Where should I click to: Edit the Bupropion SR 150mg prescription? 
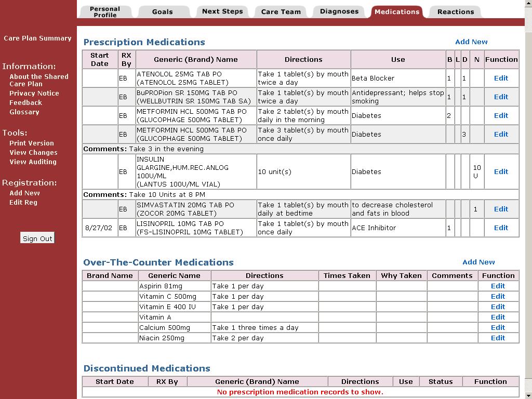tap(501, 97)
